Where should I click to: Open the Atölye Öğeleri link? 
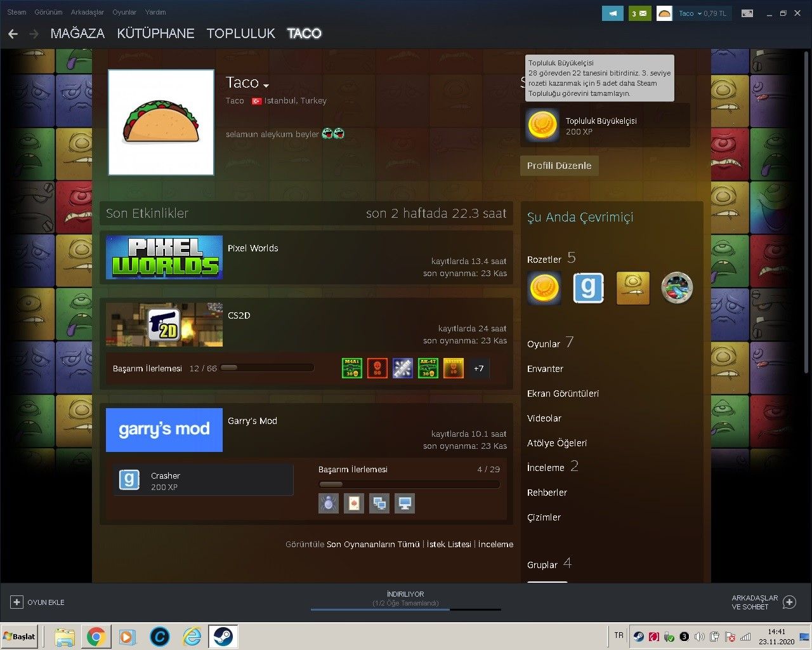[557, 443]
